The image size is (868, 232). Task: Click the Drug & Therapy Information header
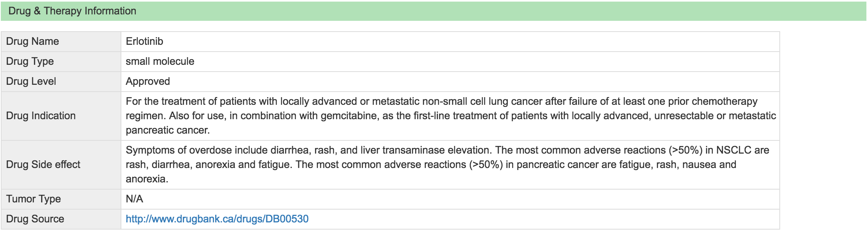click(x=434, y=11)
